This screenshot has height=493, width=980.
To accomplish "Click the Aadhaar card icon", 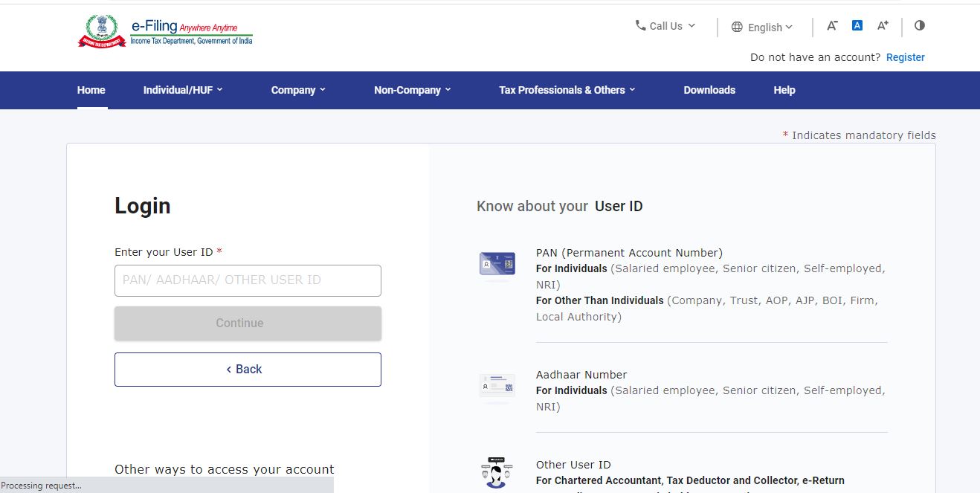I will click(496, 386).
